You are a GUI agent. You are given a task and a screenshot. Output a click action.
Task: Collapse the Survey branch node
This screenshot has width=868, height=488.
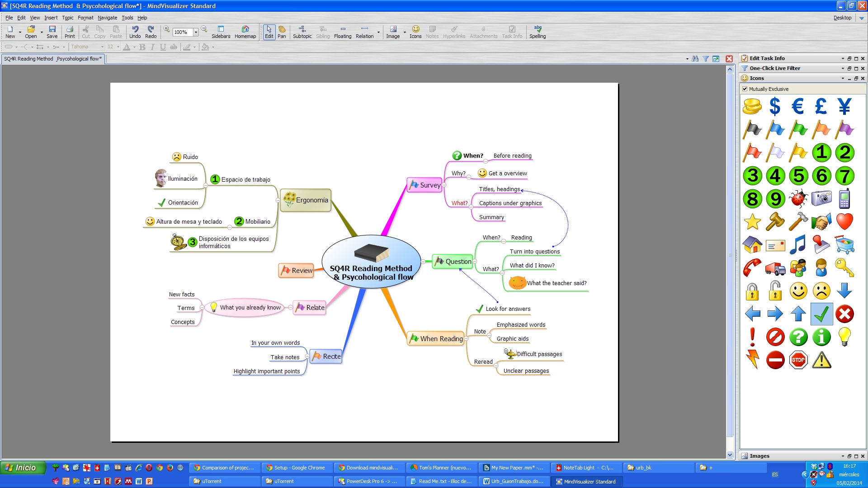click(444, 185)
